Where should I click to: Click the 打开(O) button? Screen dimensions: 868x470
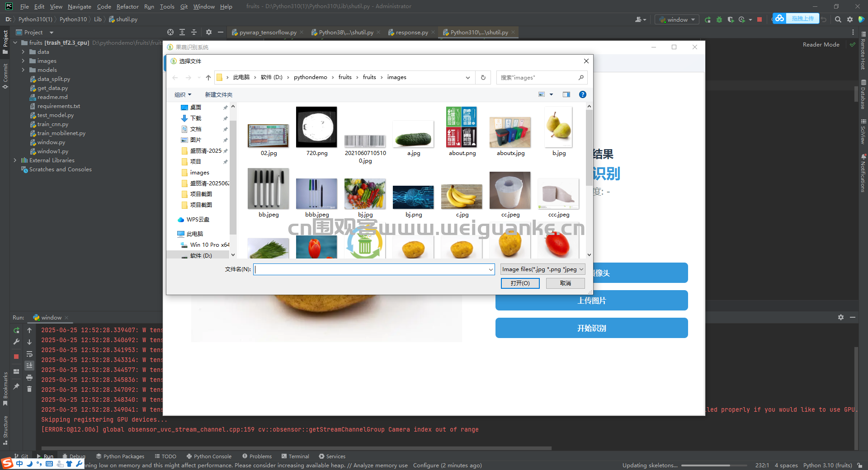[520, 283]
